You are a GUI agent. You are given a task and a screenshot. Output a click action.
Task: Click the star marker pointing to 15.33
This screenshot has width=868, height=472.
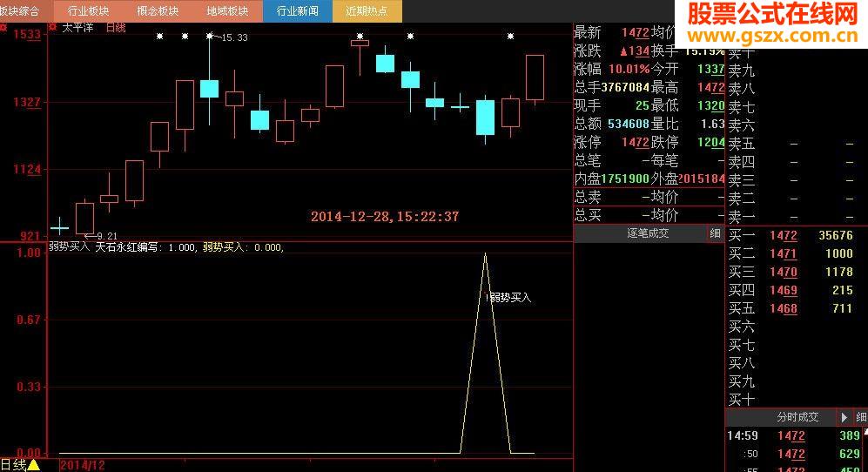click(x=209, y=37)
